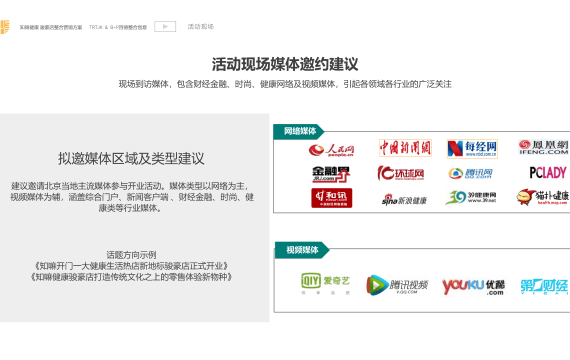This screenshot has width=570, height=360.
Task: Click the topic line 《知嘛开门一大健康生活热店
Action: click(x=131, y=266)
